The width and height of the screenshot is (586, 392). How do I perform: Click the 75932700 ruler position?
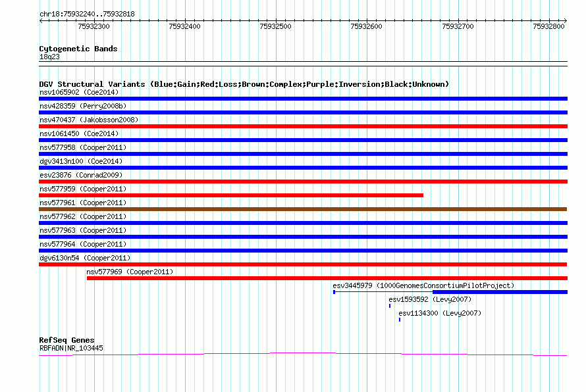[458, 26]
